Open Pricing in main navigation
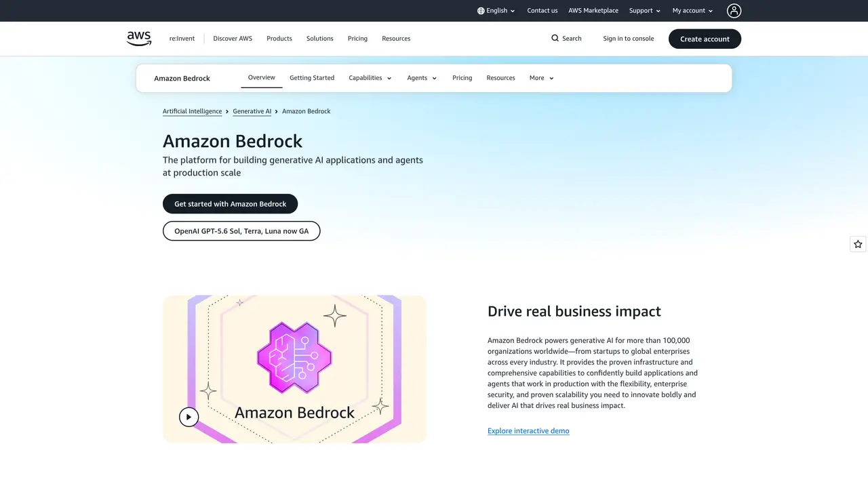The width and height of the screenshot is (868, 488). [357, 39]
